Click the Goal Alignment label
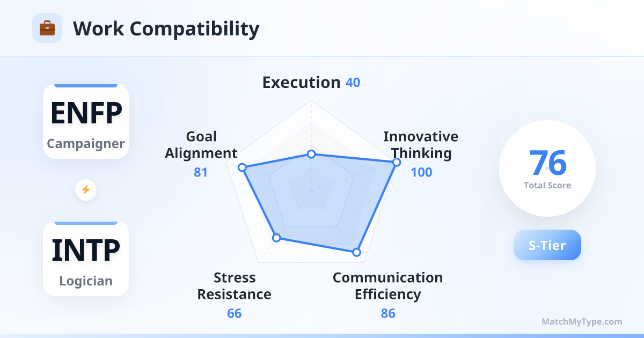644x338 pixels. tap(201, 145)
